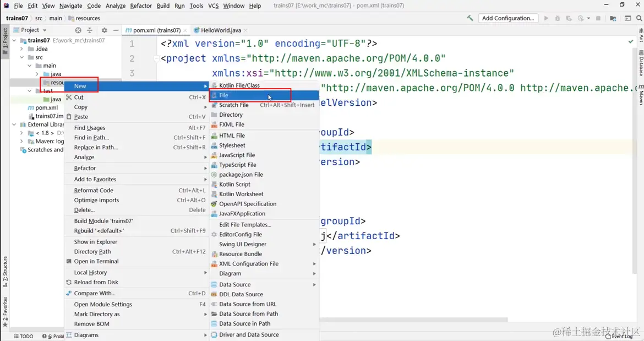Open the Structure side tool window
Screen dimensions: 644x341
[x=5, y=271]
